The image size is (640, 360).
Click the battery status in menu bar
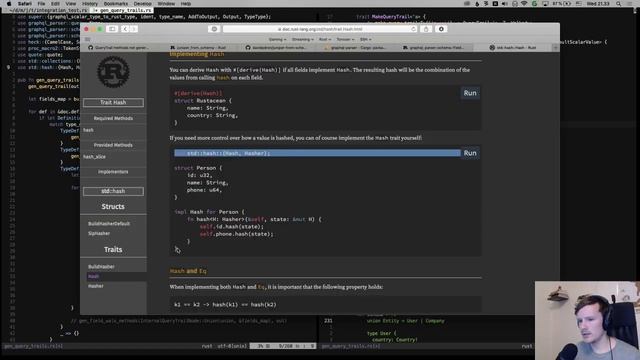(562, 4)
